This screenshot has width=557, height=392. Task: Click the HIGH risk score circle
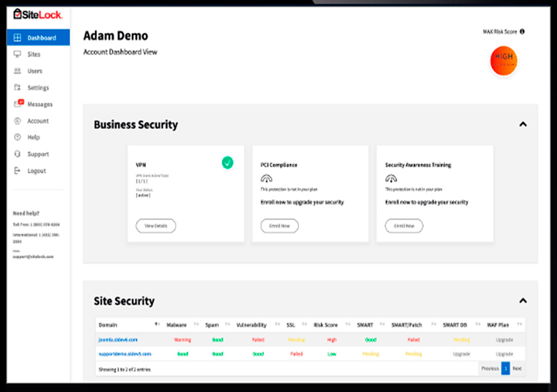coord(503,60)
